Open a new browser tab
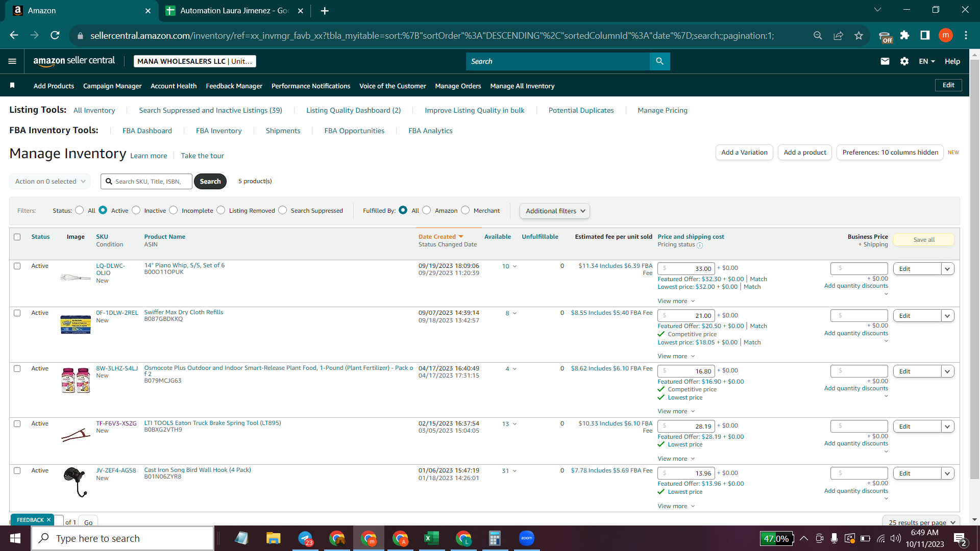Image resolution: width=980 pixels, height=551 pixels. pos(325,11)
